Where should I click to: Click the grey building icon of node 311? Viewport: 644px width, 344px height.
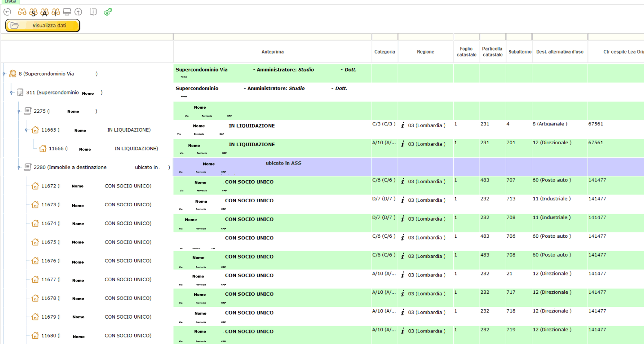(x=20, y=92)
